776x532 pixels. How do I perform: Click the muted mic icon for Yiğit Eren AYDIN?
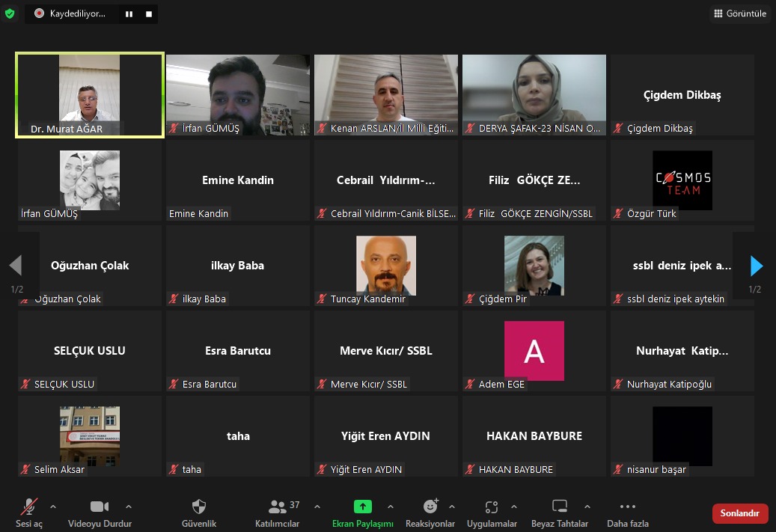pos(323,470)
